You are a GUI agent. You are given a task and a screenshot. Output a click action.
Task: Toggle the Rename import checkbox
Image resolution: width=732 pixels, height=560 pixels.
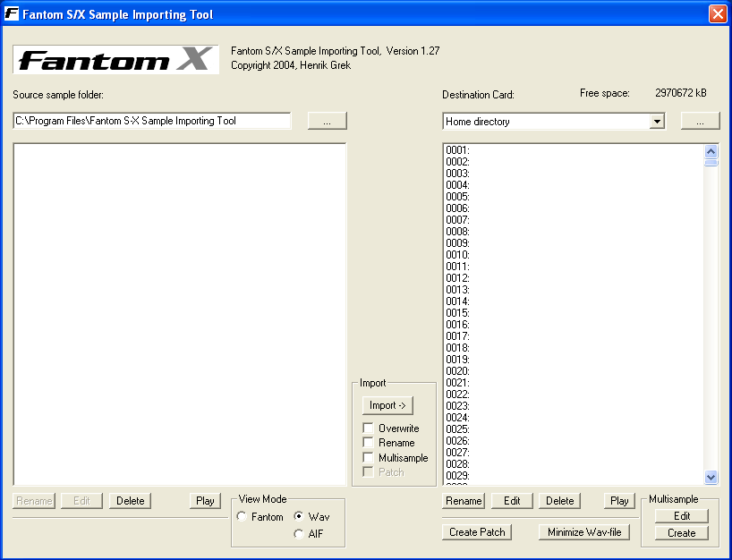click(x=368, y=443)
